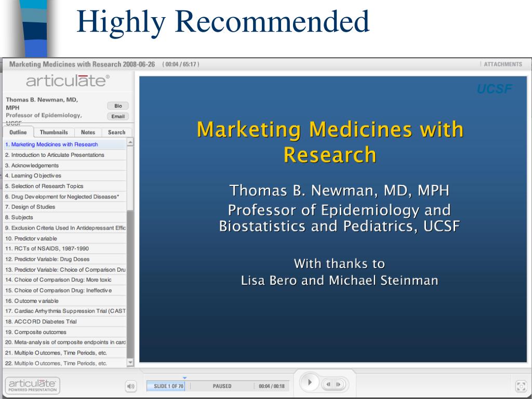Click the 00:04 / 00:18 slide timer
The height and width of the screenshot is (399, 532).
click(x=271, y=386)
